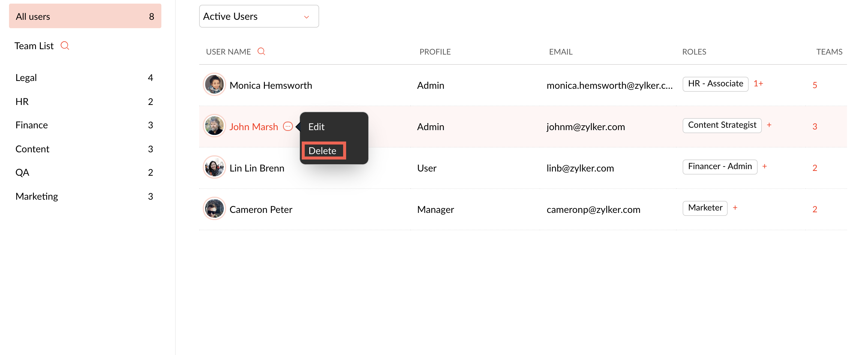
Task: Open the Active Users dropdown
Action: [259, 16]
